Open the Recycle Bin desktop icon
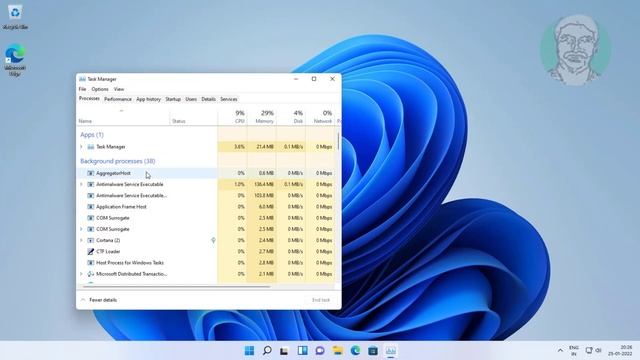The height and width of the screenshot is (360, 640). point(15,17)
